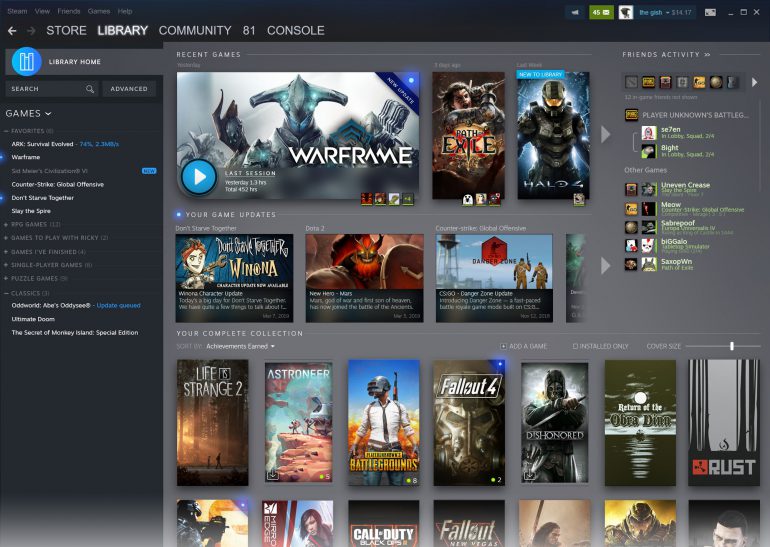The height and width of the screenshot is (547, 770).
Task: Switch to Big Picture mode icon
Action: coord(710,12)
